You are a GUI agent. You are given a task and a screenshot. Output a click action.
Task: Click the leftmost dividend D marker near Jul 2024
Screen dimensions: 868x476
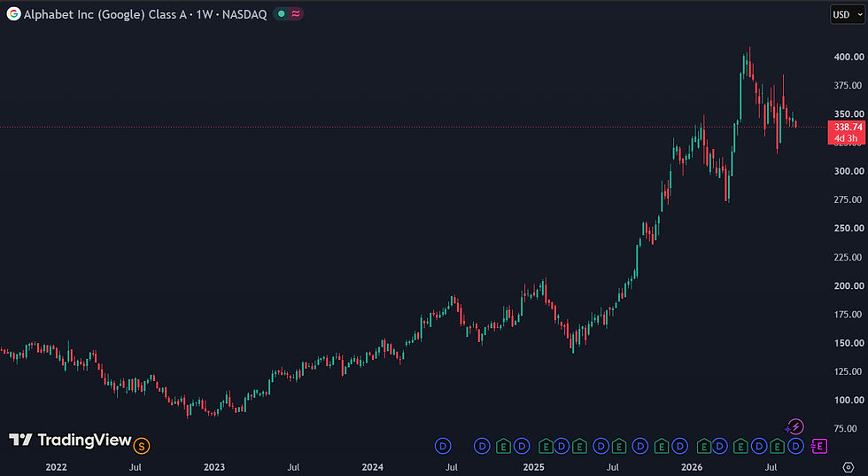coord(443,446)
